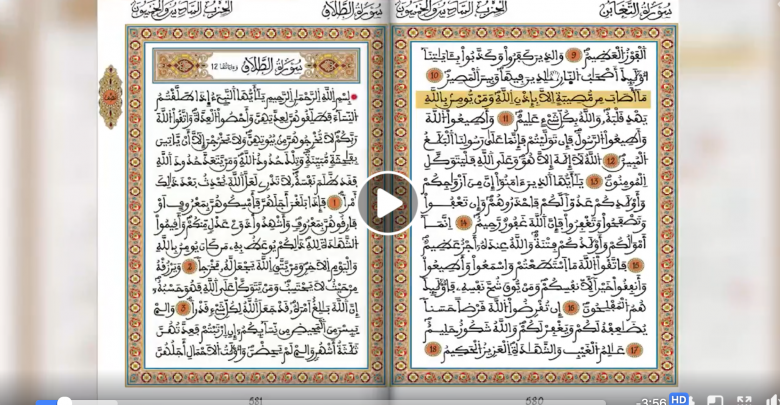
Task: Enter fullscreen mode
Action: tap(744, 401)
